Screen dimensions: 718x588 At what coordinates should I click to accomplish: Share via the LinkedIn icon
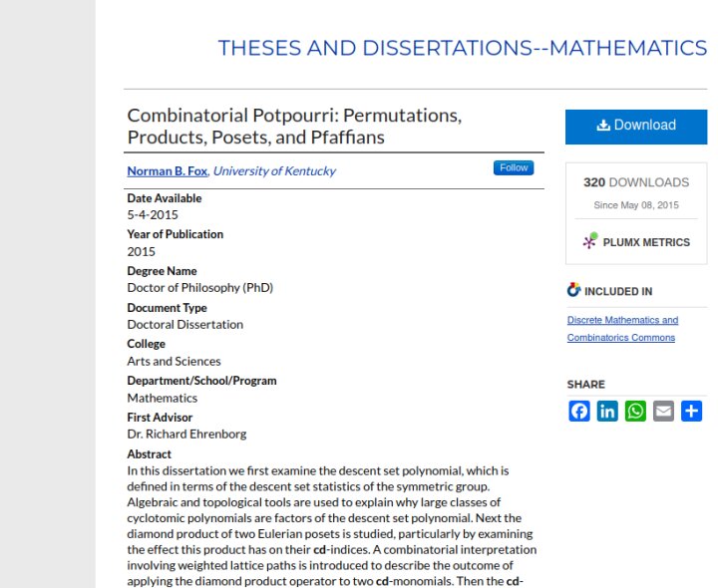pyautogui.click(x=607, y=411)
